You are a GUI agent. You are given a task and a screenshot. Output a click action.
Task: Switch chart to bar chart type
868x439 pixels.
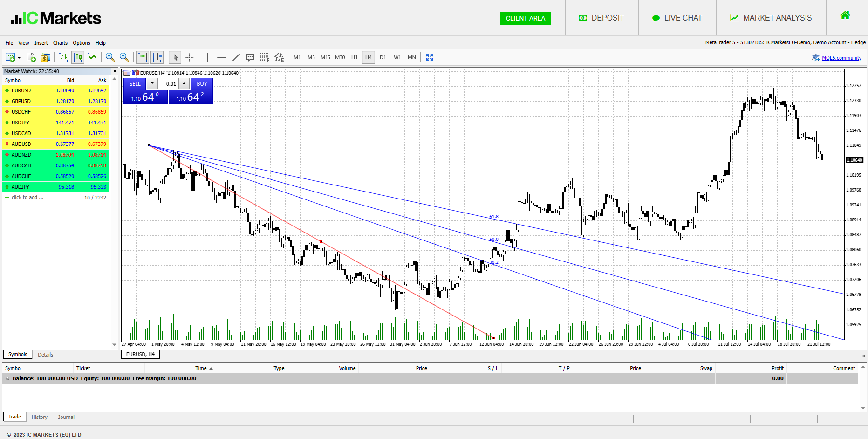(63, 57)
